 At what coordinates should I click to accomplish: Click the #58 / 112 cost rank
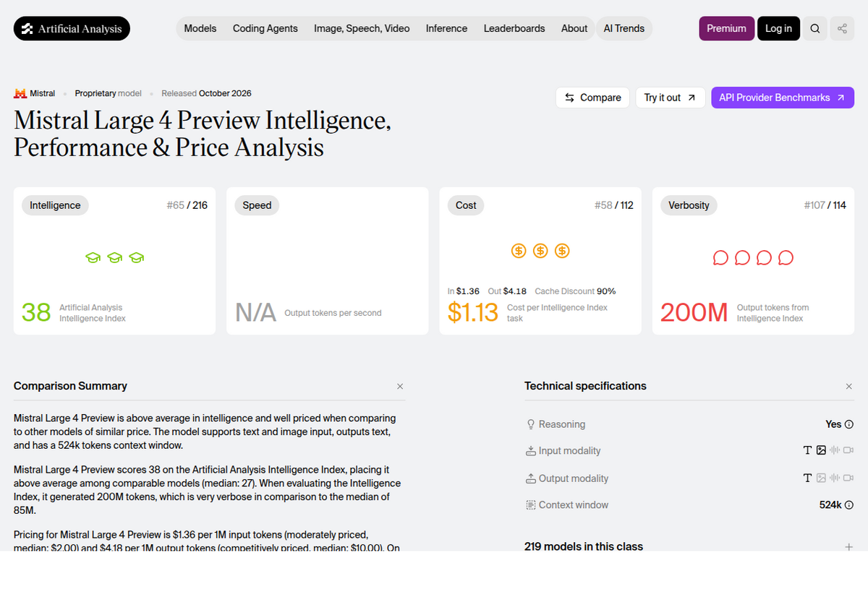tap(613, 205)
